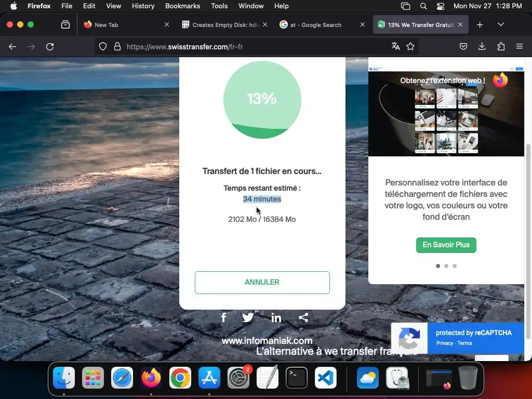This screenshot has height=399, width=532.
Task: Share on Facebook icon
Action: 223,317
